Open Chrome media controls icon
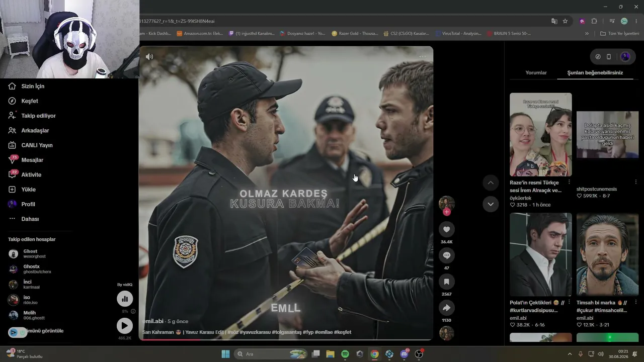Viewport: 644px width, 362px height. (612, 21)
